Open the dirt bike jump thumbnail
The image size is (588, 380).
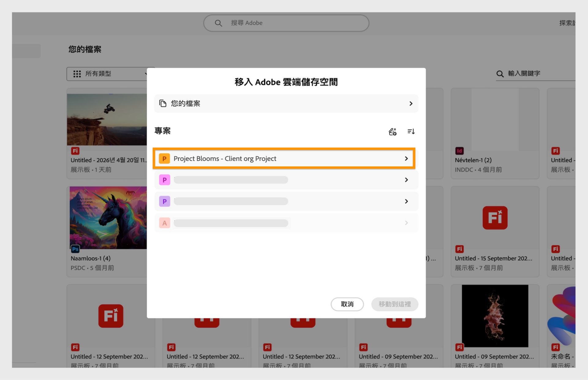click(x=107, y=120)
